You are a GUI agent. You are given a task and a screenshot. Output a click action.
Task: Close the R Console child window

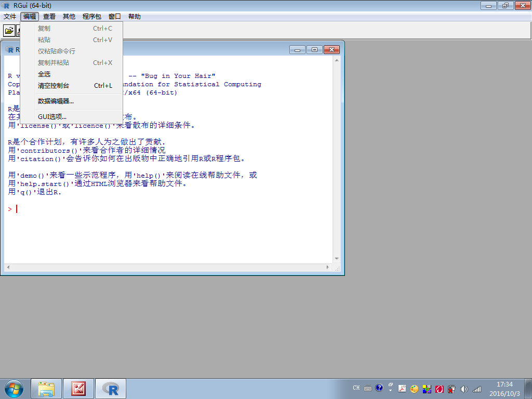point(331,50)
